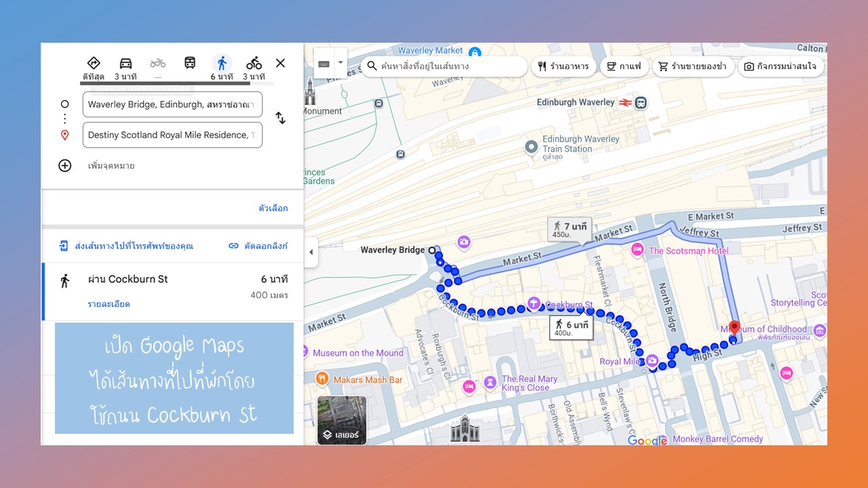Open The Scotsman Hotel marker
The height and width of the screenshot is (488, 868).
click(637, 251)
